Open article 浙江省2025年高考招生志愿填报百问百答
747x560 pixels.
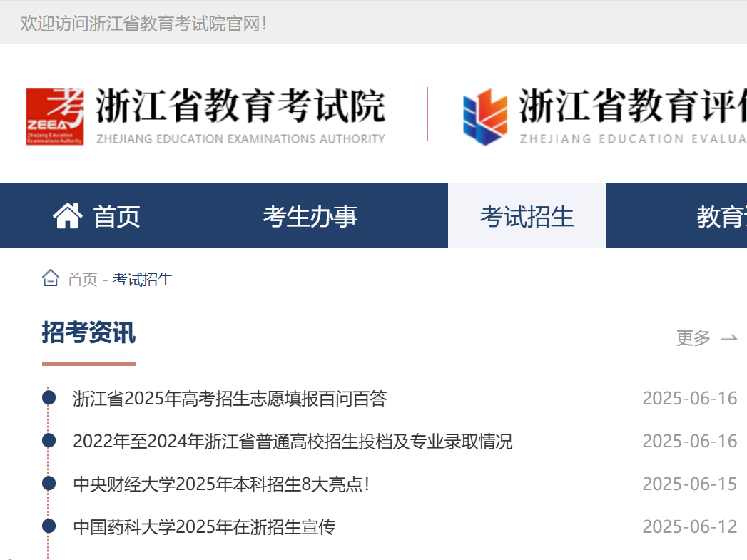coord(230,399)
